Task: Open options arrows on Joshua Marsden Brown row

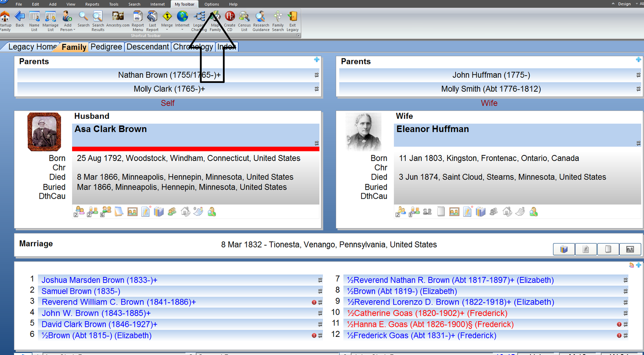Action: (x=320, y=280)
